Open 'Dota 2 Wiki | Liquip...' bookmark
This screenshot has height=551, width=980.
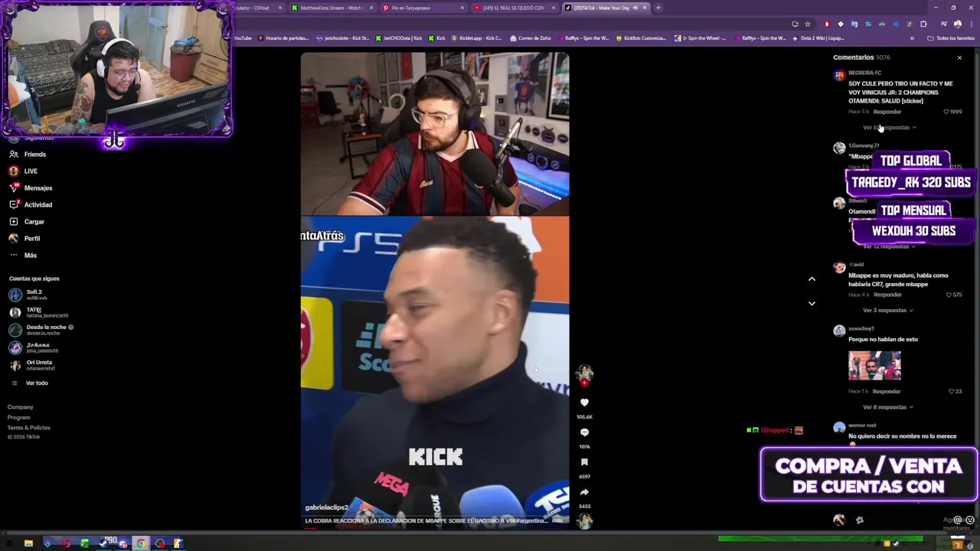click(818, 37)
